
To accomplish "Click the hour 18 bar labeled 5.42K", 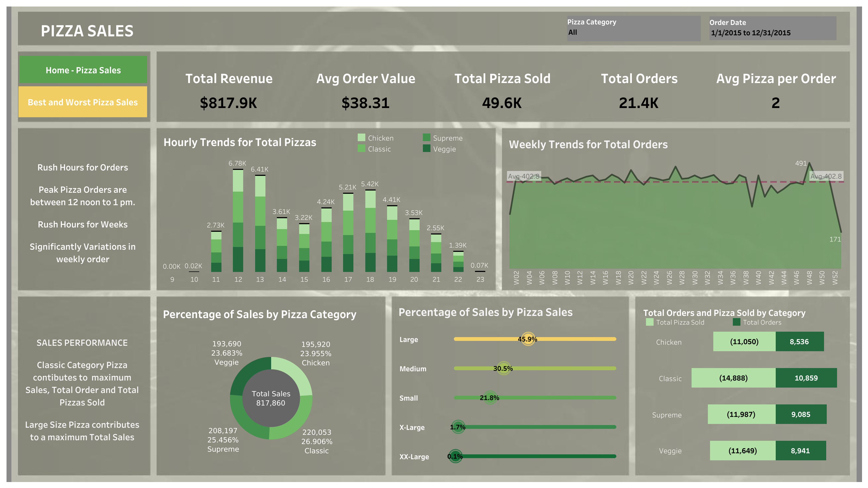I will point(370,231).
